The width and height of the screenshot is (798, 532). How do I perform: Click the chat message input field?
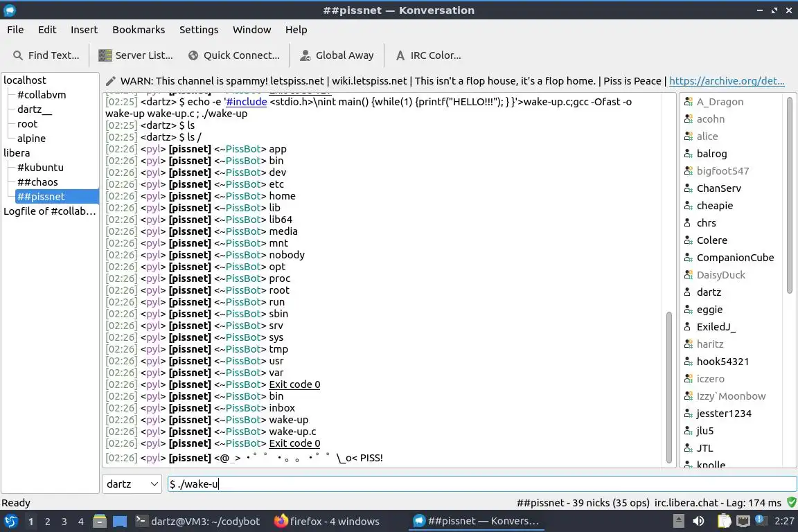482,484
